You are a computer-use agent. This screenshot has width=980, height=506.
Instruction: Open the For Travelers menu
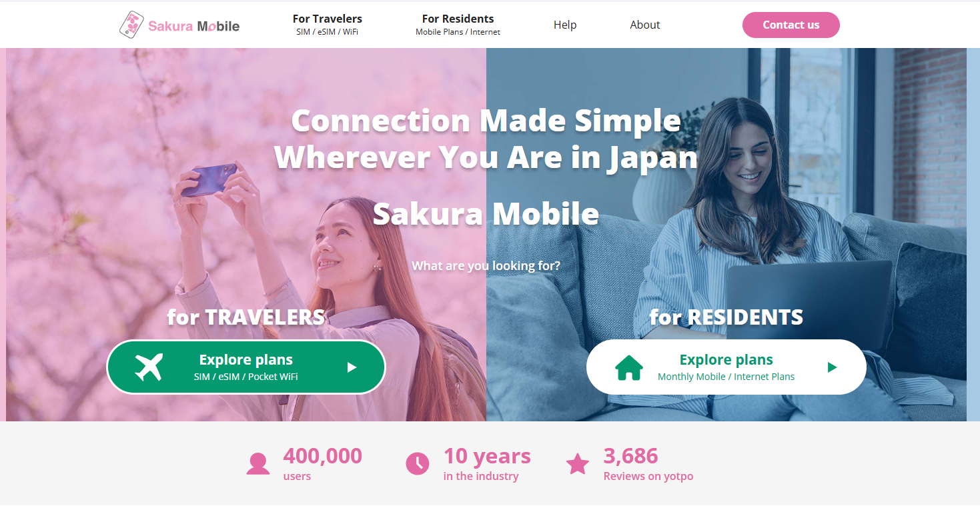tap(328, 25)
